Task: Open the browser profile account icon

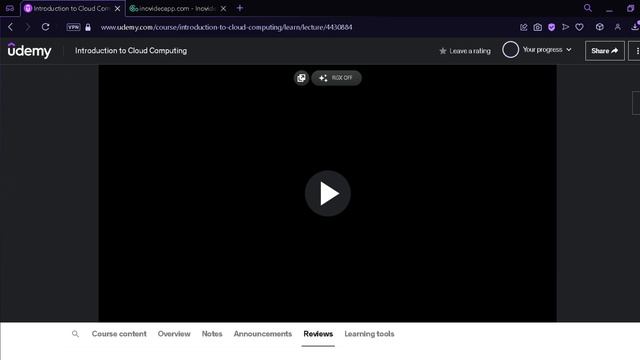Action: pos(618,27)
